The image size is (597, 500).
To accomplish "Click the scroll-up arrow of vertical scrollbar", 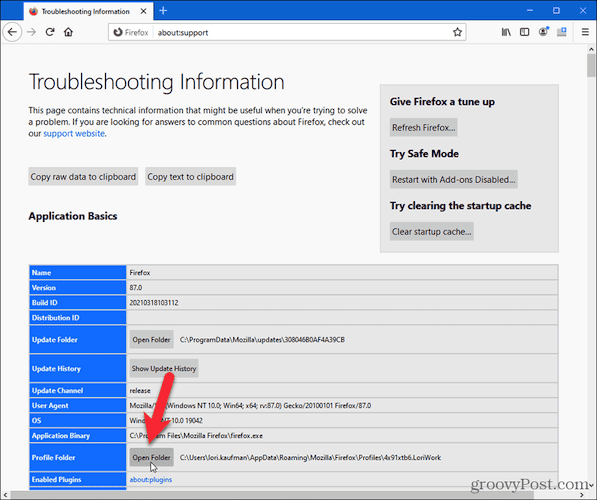I will (x=591, y=50).
